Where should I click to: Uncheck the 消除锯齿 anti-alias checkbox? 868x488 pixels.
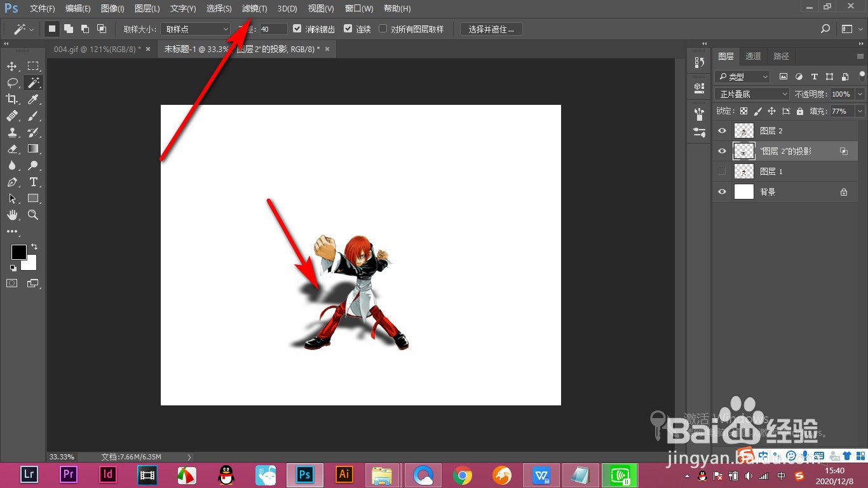pos(297,29)
